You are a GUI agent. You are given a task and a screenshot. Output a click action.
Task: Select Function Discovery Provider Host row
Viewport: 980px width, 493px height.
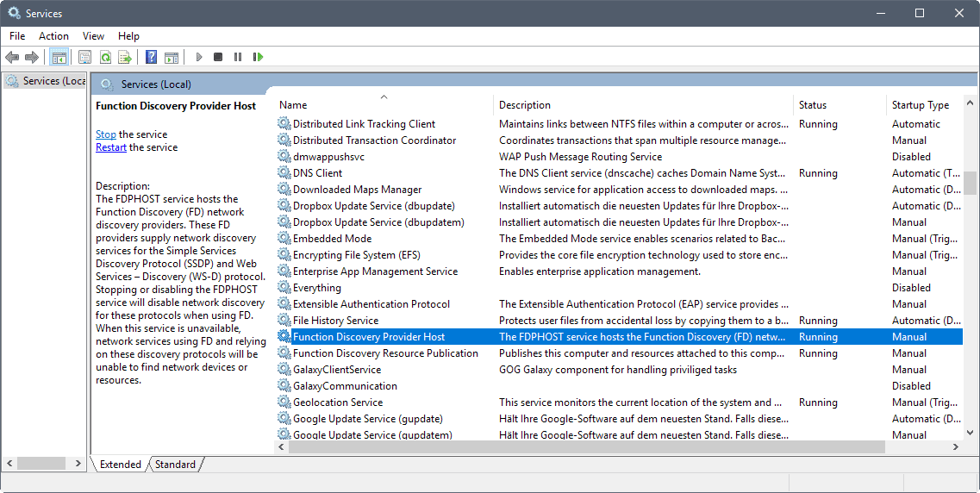pyautogui.click(x=619, y=337)
